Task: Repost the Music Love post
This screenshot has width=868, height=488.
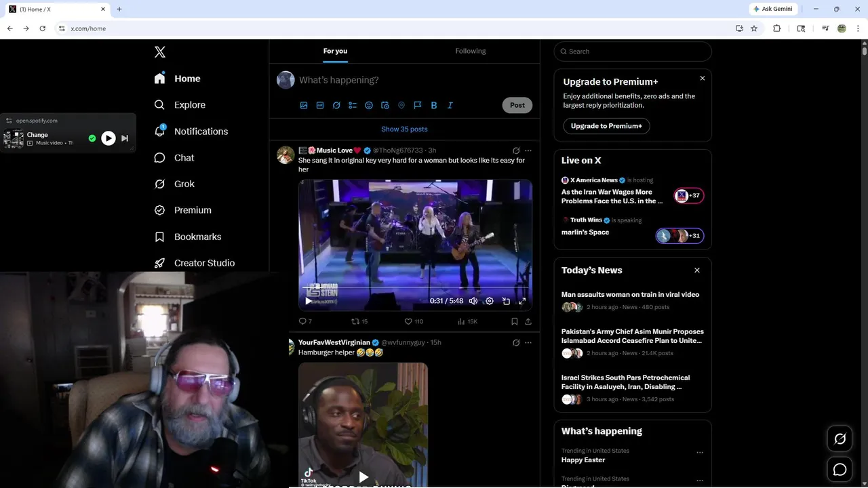Action: tap(359, 321)
